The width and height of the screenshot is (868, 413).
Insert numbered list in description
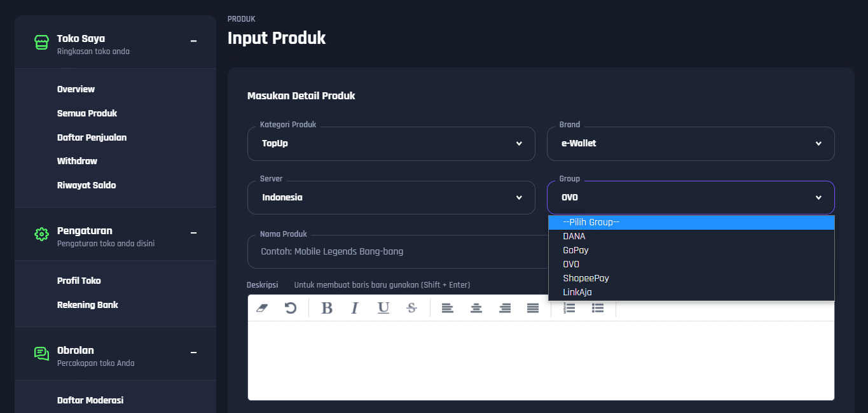pyautogui.click(x=570, y=308)
